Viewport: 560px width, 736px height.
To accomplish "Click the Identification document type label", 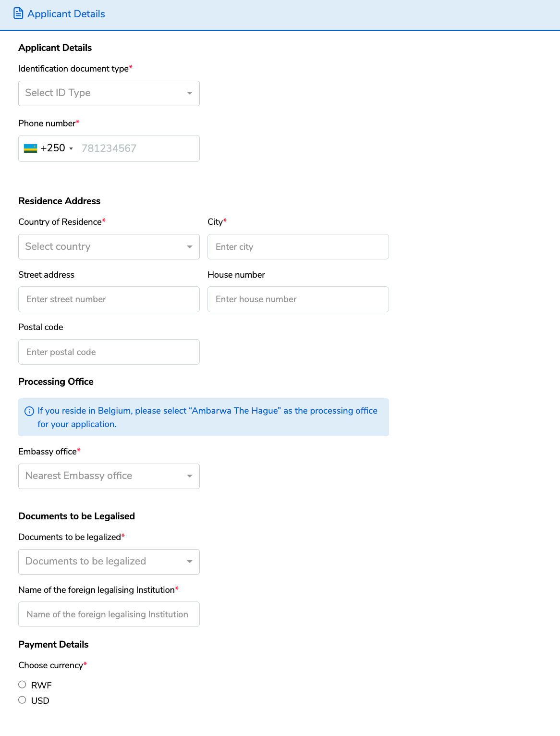I will [x=75, y=69].
